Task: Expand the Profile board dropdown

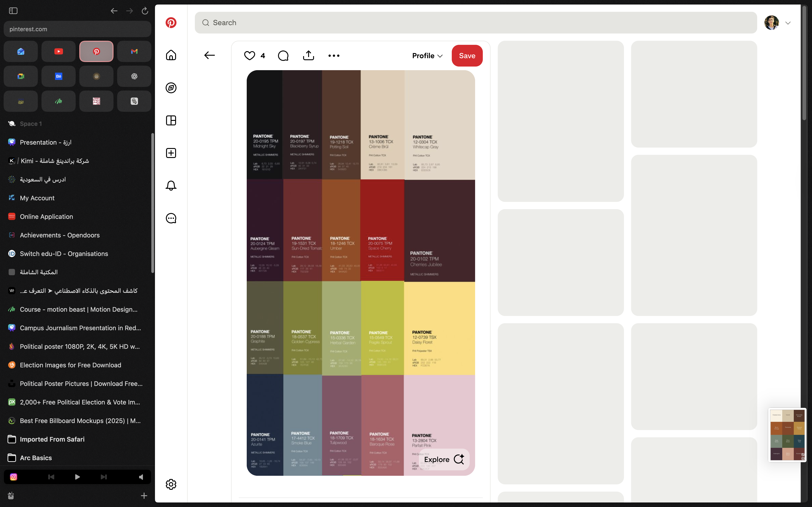Action: tap(427, 56)
